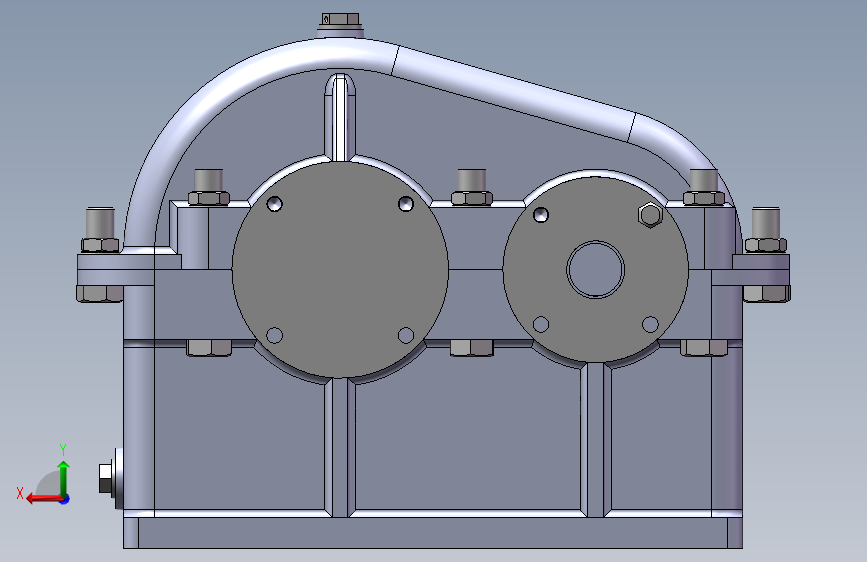
Task: Select the oil drain plug at the housing base
Action: [109, 478]
